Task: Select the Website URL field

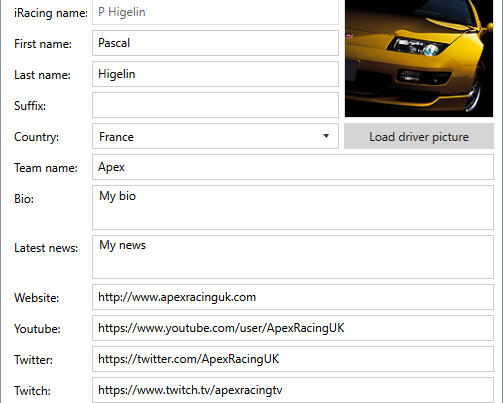Action: pos(293,297)
